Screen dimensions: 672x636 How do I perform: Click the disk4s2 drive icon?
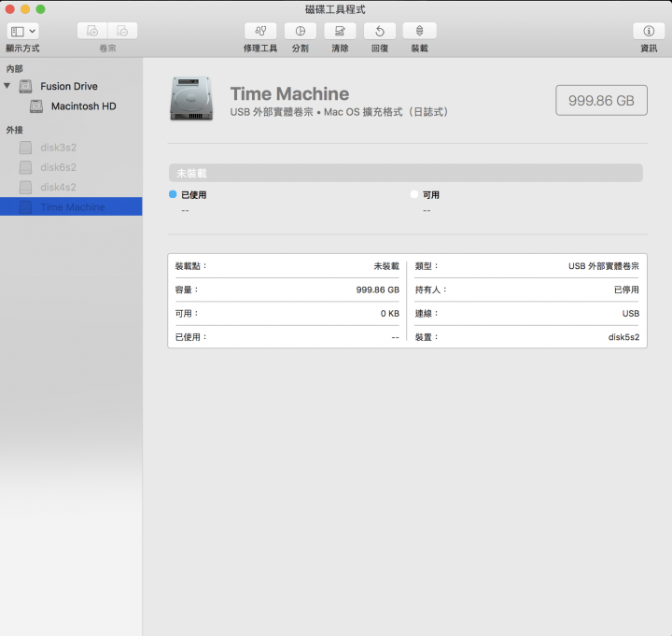click(x=26, y=187)
